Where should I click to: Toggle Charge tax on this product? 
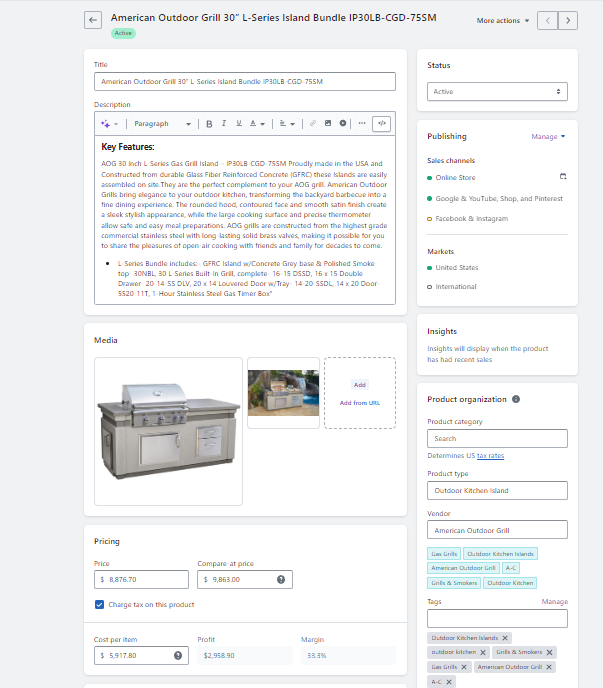point(100,605)
